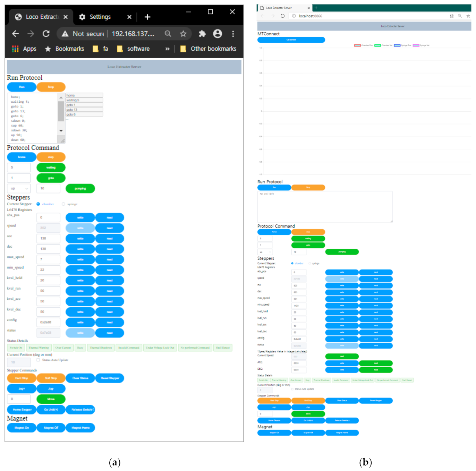Tick Status Auto Update in the localhost window

coord(292,389)
